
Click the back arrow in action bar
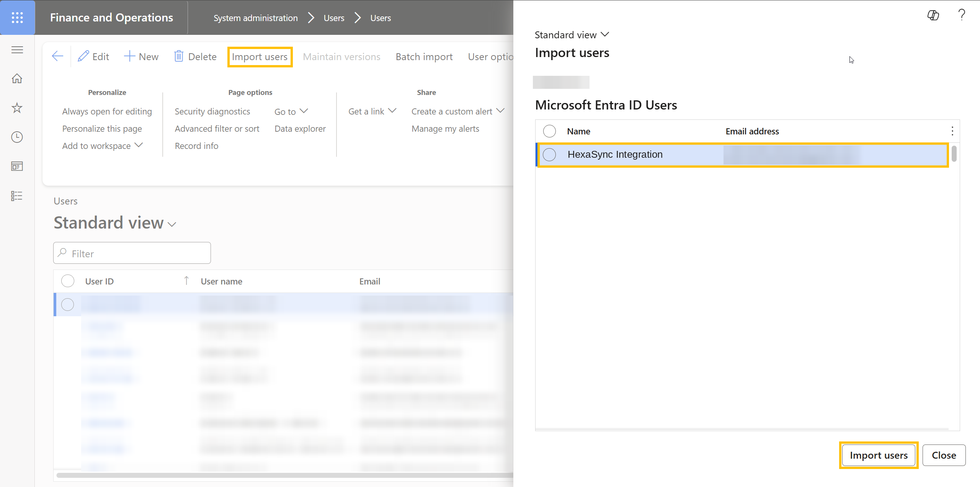(x=57, y=56)
